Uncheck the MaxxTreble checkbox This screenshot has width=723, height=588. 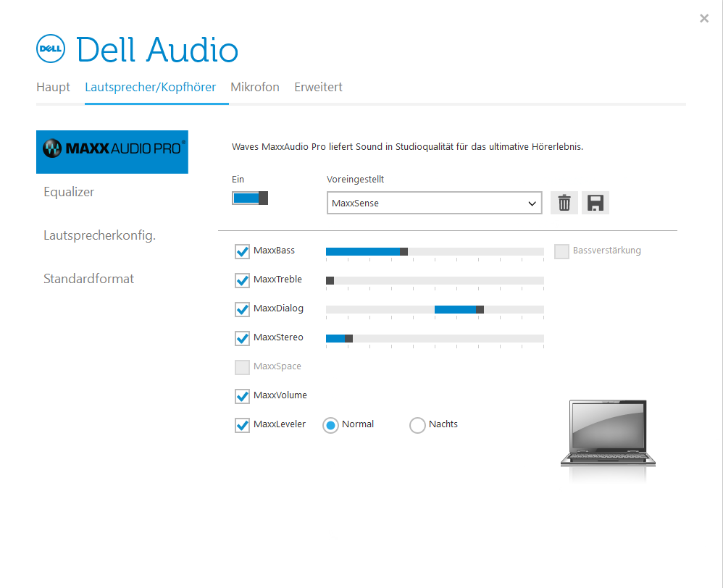pos(242,281)
